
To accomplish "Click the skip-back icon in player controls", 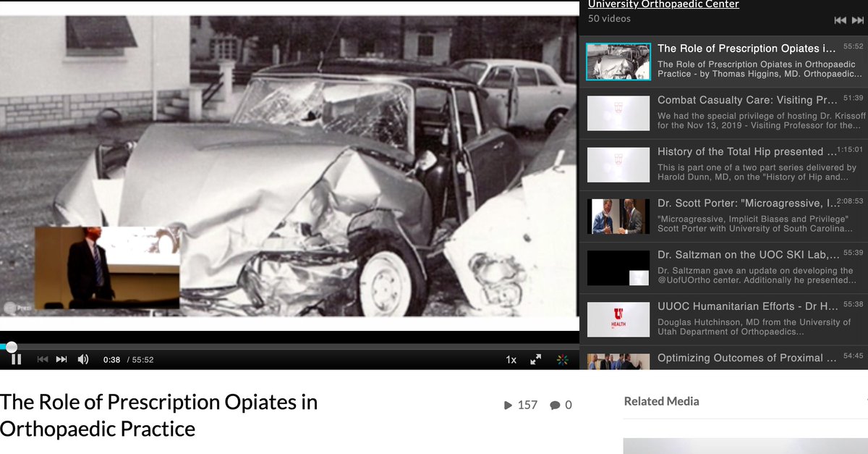I will (43, 358).
